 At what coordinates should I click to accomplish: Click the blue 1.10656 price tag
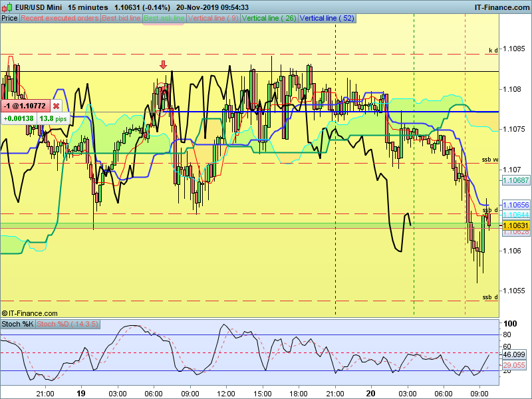coord(515,205)
